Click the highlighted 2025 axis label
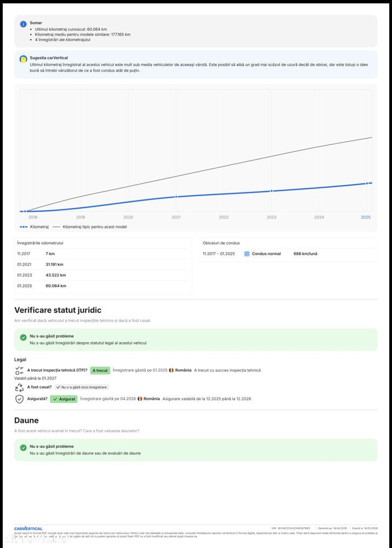The height and width of the screenshot is (548, 392). (x=366, y=218)
